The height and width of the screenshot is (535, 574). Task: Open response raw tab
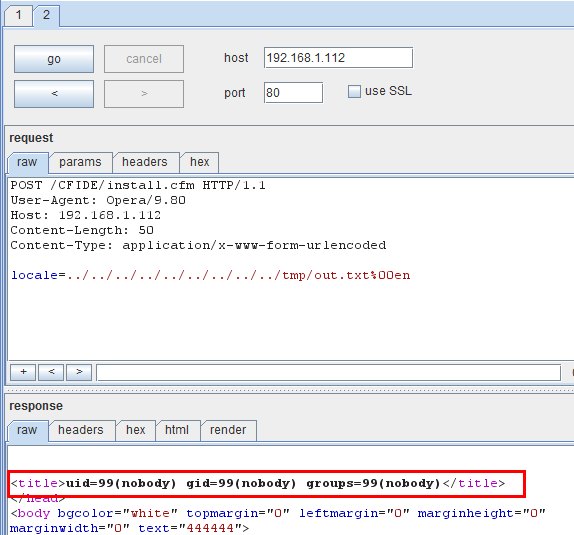(27, 430)
